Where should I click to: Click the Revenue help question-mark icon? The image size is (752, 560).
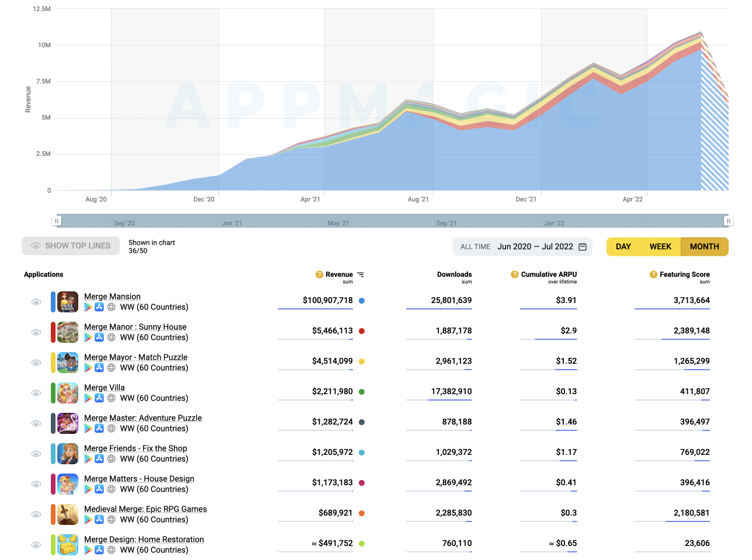pos(319,274)
